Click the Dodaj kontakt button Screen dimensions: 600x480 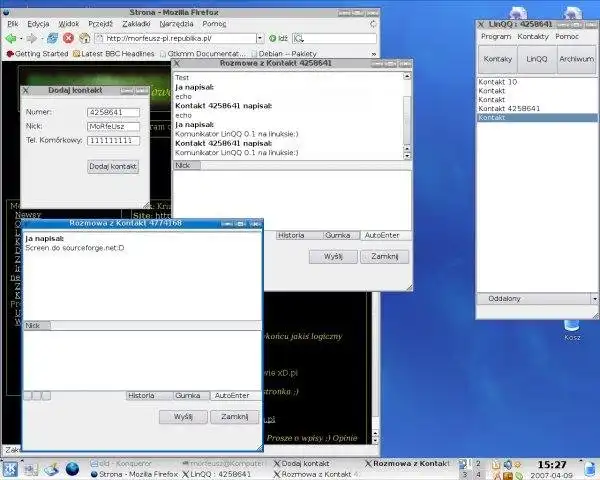pos(113,167)
